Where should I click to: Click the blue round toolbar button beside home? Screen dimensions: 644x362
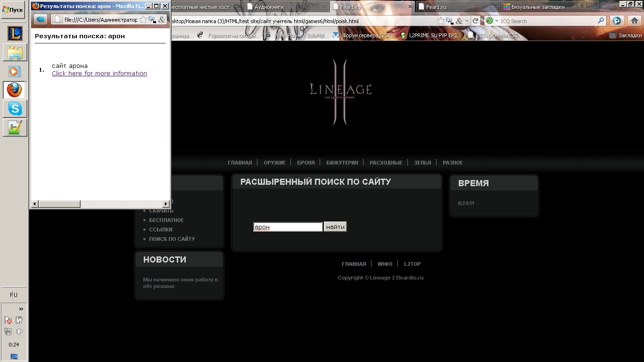coord(617,21)
